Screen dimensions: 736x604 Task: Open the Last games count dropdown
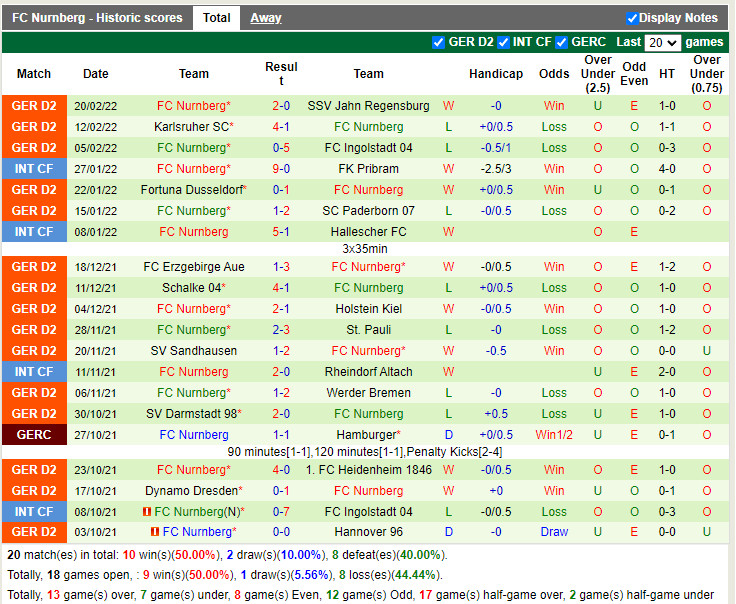[x=663, y=43]
